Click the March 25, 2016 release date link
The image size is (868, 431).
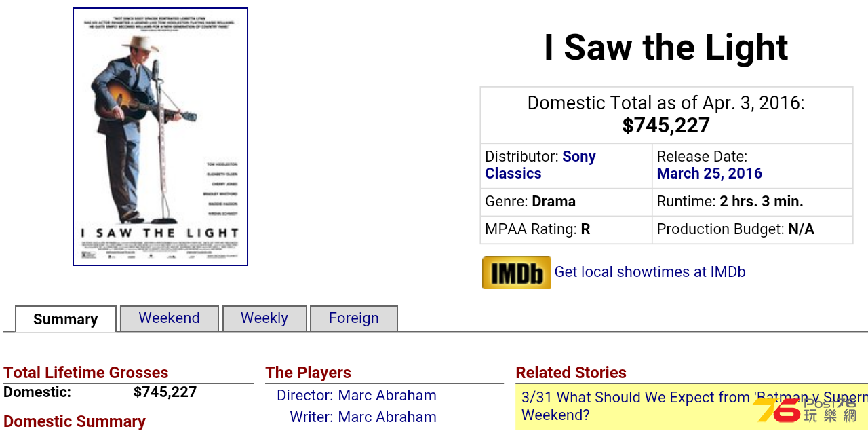point(709,173)
